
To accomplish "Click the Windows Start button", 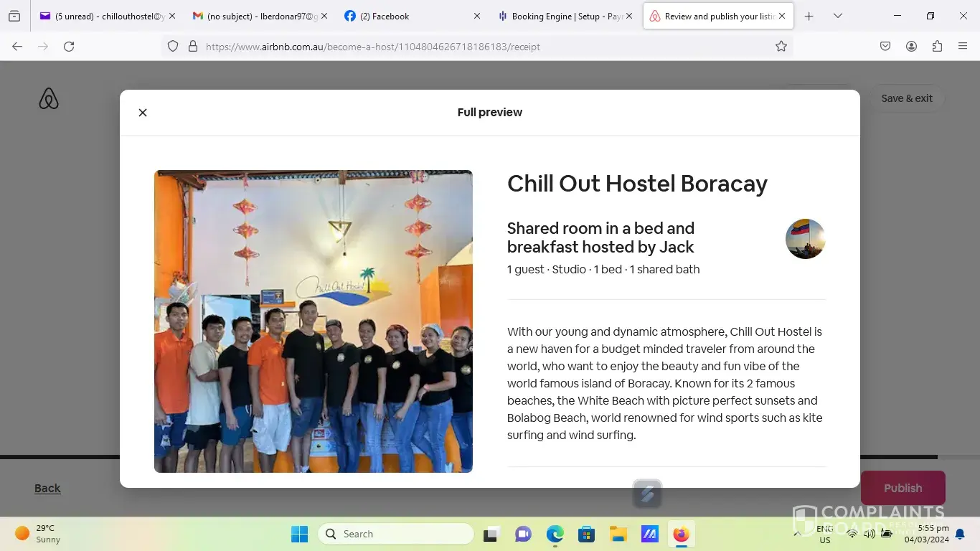I will [299, 534].
